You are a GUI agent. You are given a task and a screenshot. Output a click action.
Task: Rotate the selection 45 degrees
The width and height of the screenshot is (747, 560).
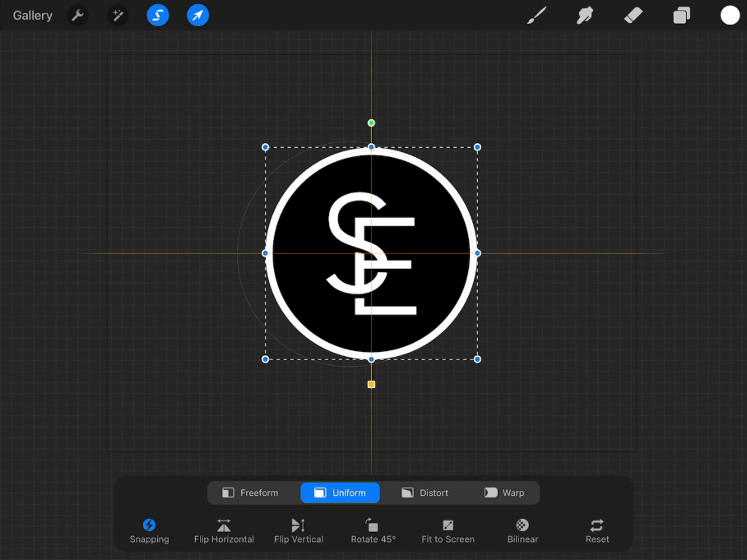[373, 531]
